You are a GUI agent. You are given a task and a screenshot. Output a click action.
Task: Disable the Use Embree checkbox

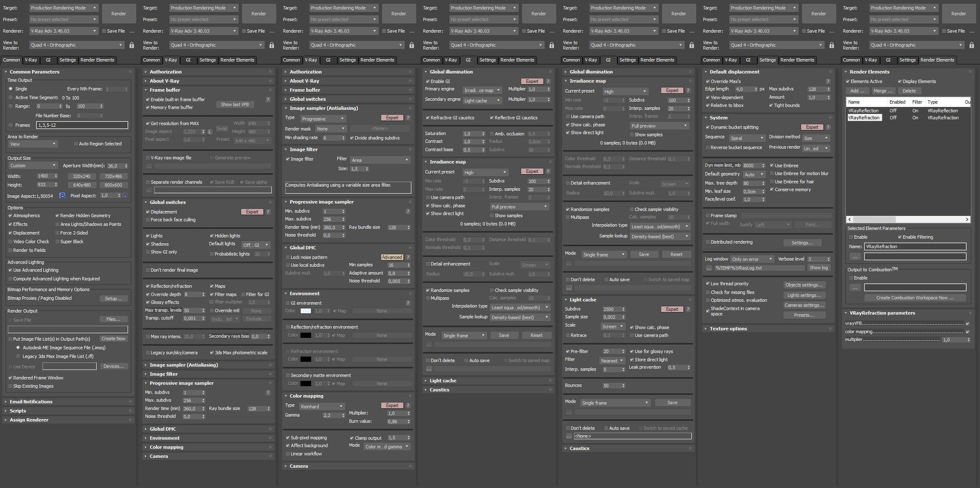pos(772,165)
